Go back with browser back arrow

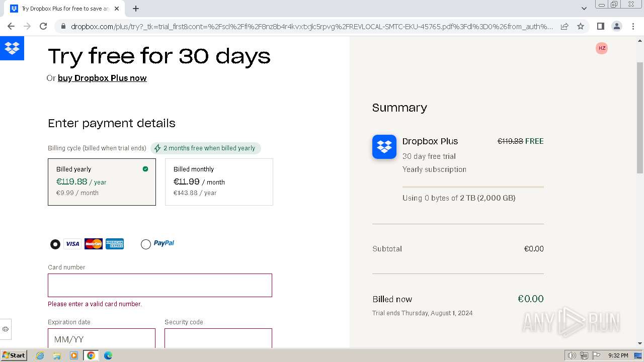tap(11, 26)
